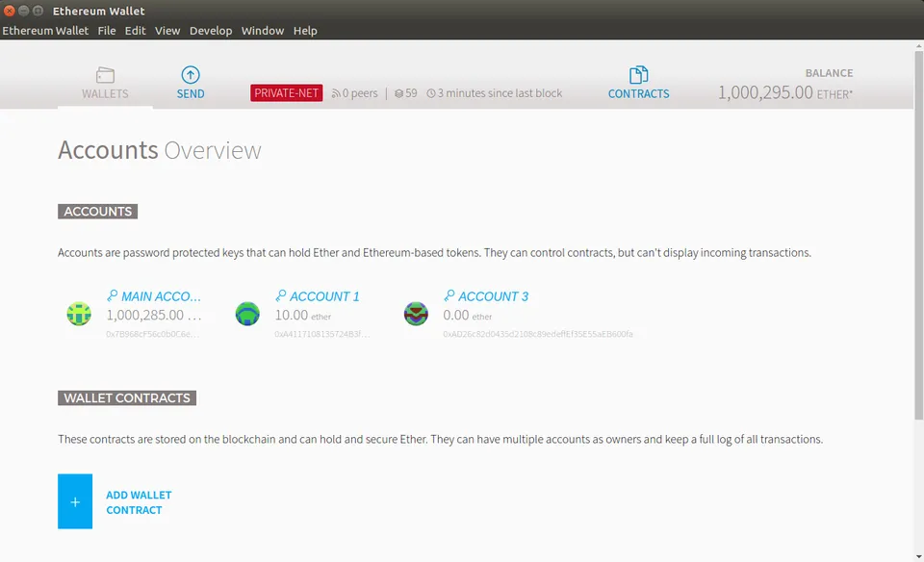Click the PRIVATE-NET badge
Screen dimensions: 924x562
(x=287, y=93)
